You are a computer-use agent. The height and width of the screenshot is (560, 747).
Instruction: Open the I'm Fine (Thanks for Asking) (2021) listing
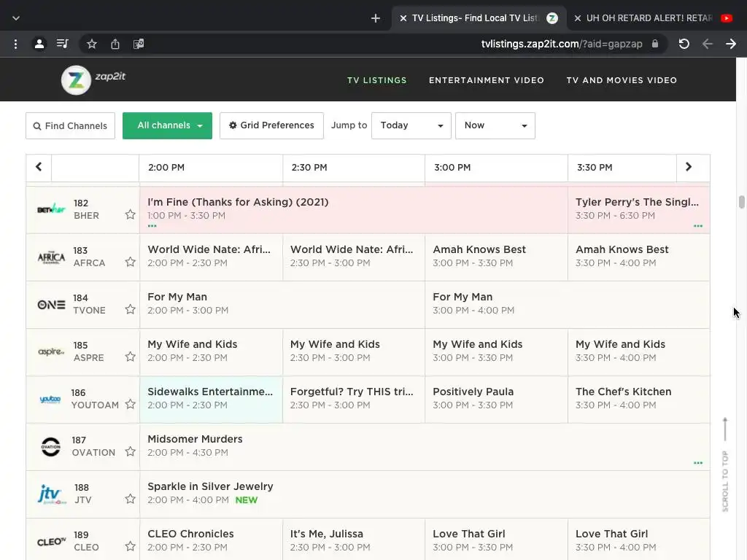click(354, 209)
